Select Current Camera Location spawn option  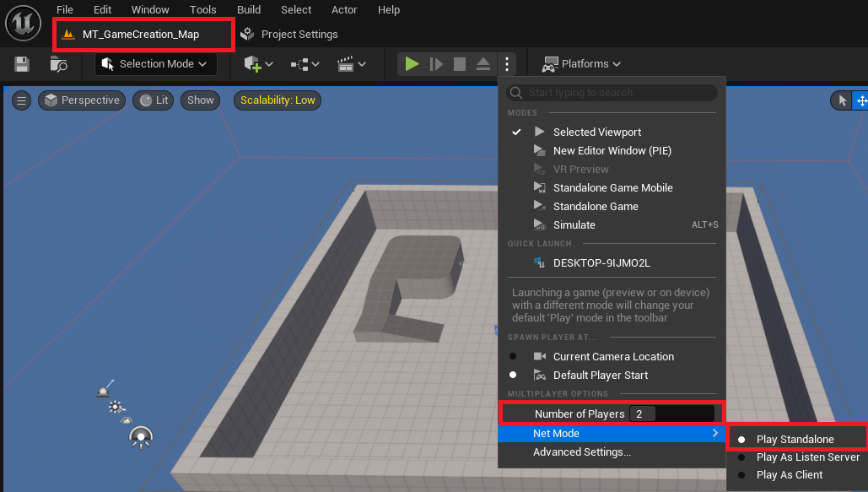pyautogui.click(x=612, y=357)
